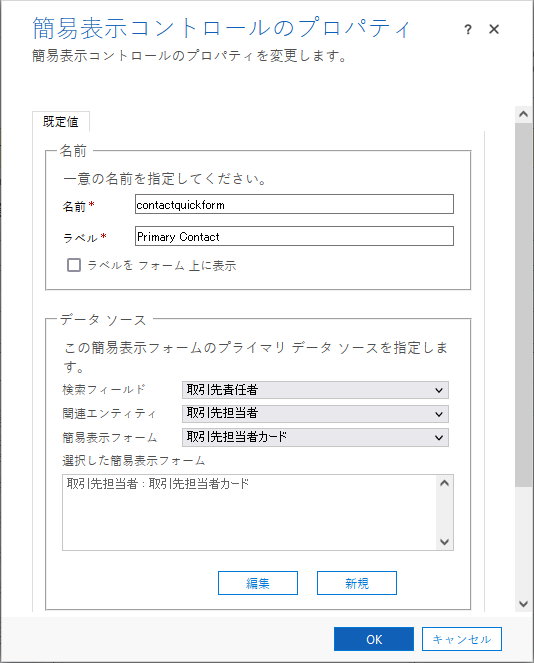This screenshot has width=534, height=663.
Task: Click the dialog scrollbar down arrow
Action: (523, 604)
